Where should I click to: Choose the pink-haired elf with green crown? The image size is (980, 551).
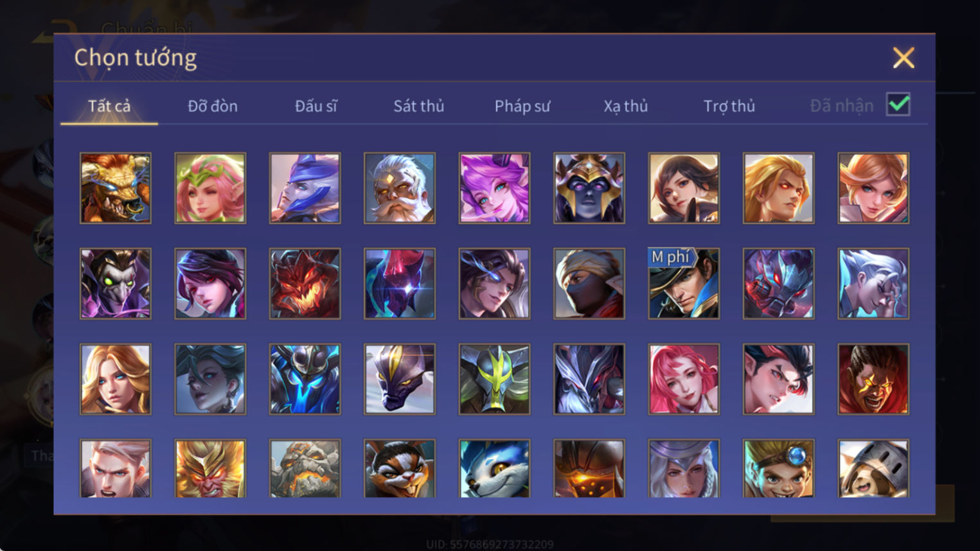click(210, 188)
